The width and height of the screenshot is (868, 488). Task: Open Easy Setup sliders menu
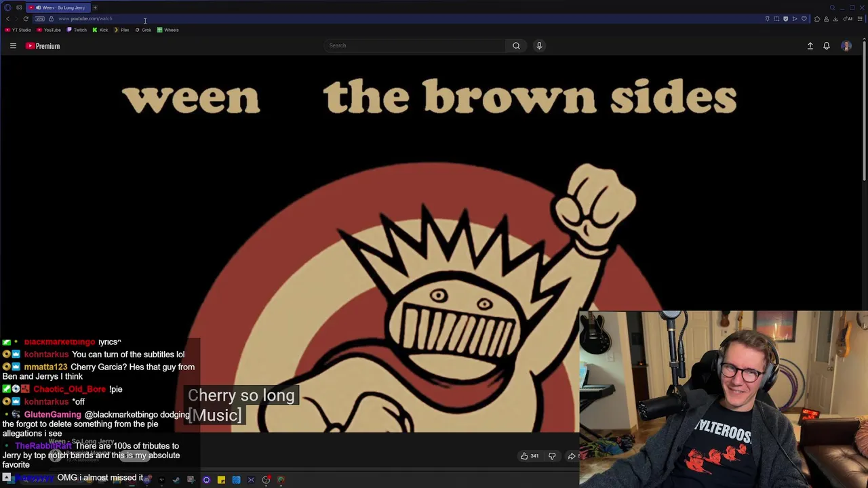(860, 19)
